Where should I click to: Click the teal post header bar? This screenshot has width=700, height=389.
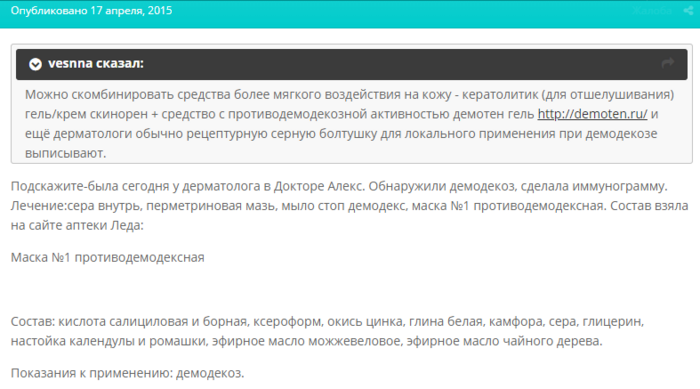pyautogui.click(x=350, y=14)
